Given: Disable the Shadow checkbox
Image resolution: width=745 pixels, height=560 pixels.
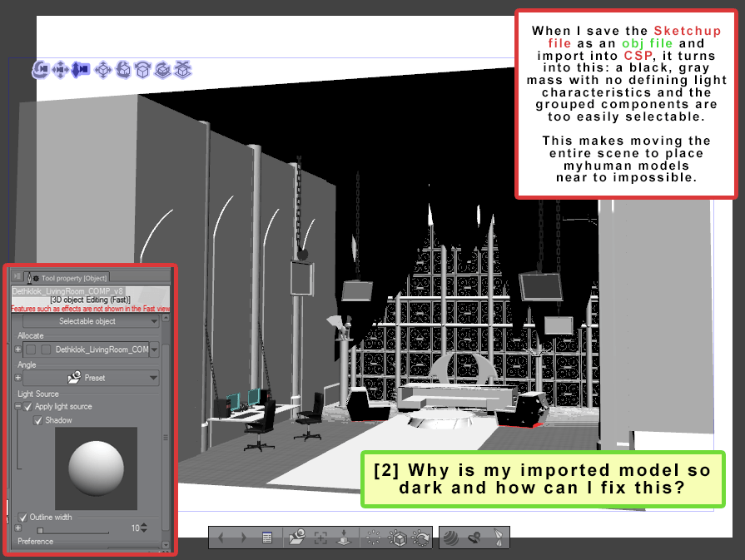Looking at the screenshot, I should pyautogui.click(x=37, y=420).
